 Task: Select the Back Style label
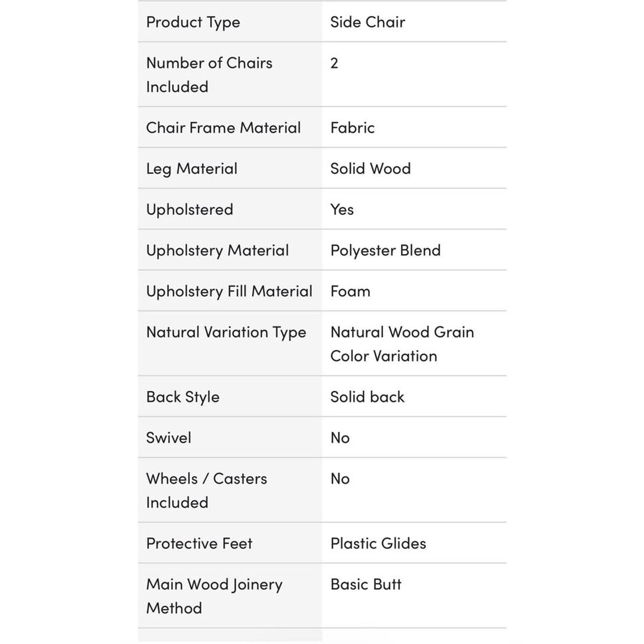(x=182, y=397)
